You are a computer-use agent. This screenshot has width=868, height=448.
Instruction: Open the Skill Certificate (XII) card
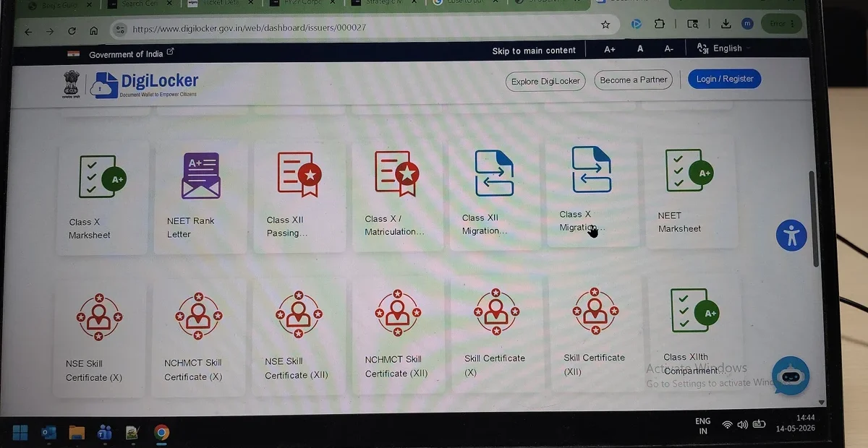pos(595,332)
